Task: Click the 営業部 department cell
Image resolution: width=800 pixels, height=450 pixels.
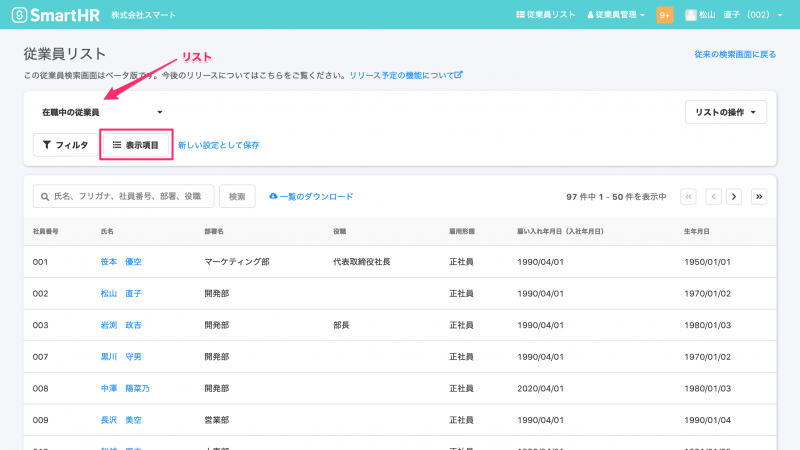Action: [217, 420]
